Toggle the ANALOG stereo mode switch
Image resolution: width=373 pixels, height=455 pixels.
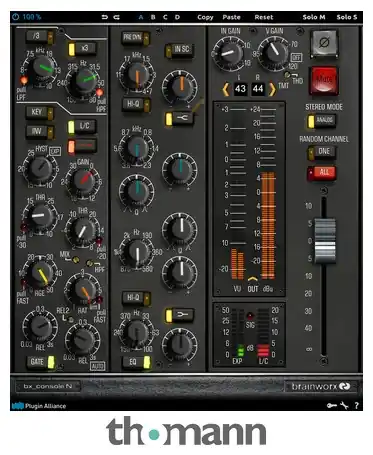(321, 121)
